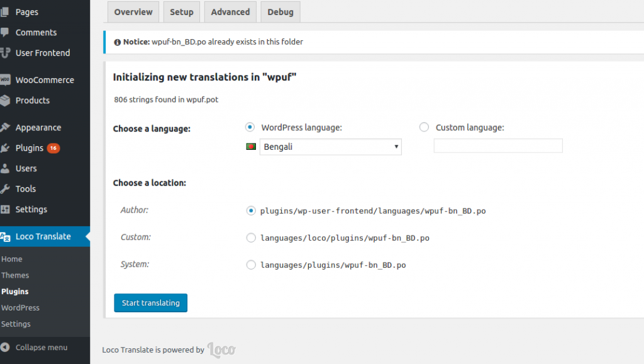Click the Custom language input field
The image size is (644, 364).
(x=497, y=145)
